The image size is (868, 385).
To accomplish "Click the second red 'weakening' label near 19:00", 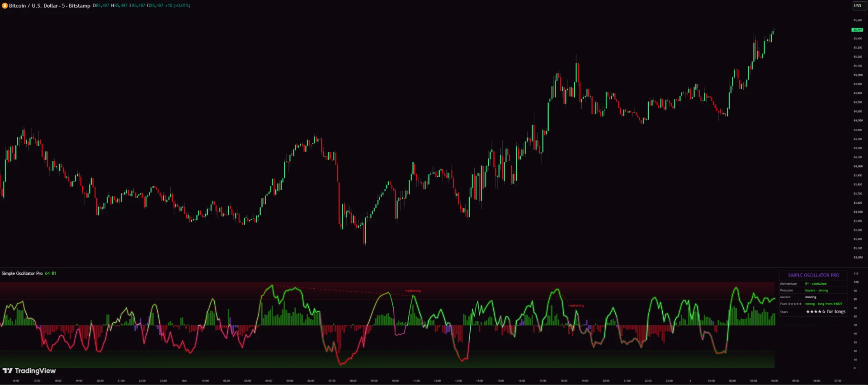I will click(x=576, y=306).
